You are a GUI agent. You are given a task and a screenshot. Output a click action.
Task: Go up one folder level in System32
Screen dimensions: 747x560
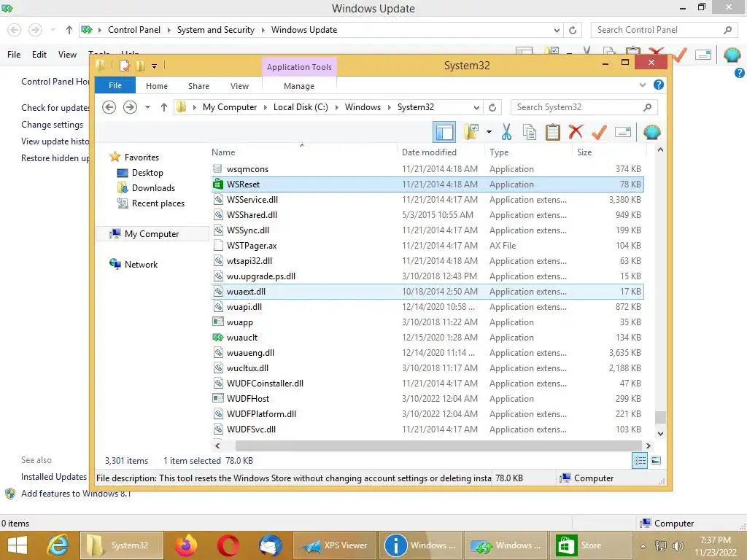(164, 107)
